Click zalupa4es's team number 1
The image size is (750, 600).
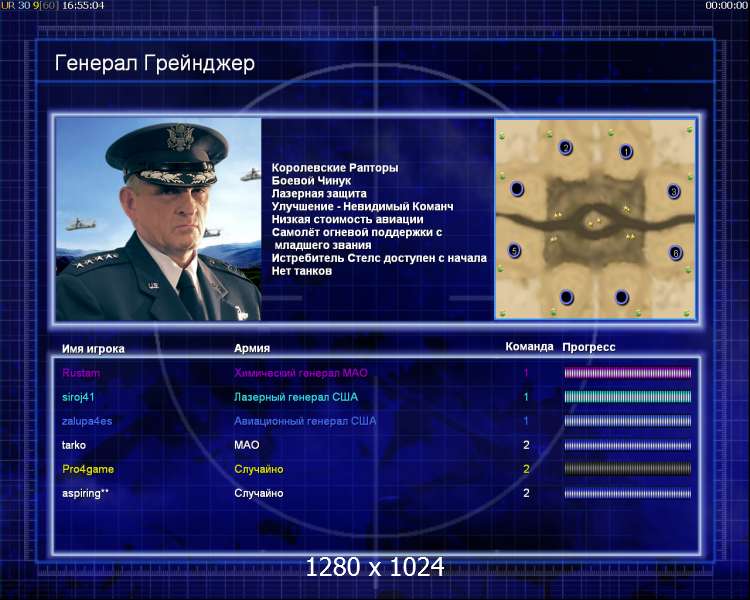(x=526, y=421)
